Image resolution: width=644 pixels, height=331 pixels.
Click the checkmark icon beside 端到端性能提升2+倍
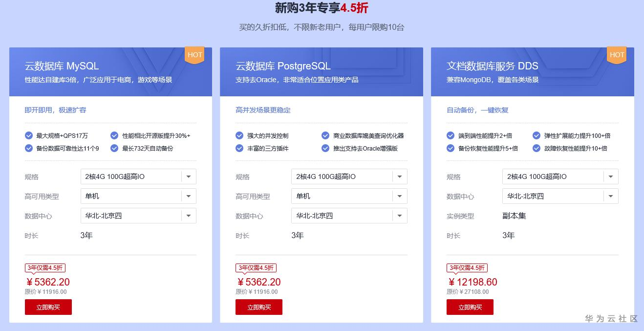[450, 135]
